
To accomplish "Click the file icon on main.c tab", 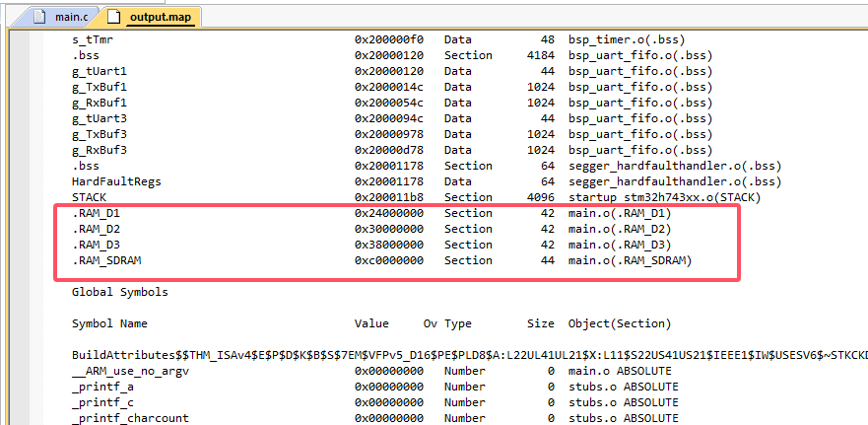I will coord(40,17).
